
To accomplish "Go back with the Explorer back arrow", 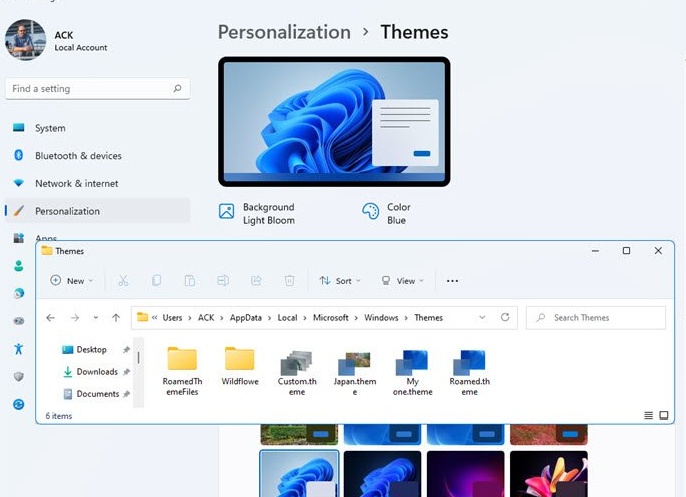I will (50, 318).
